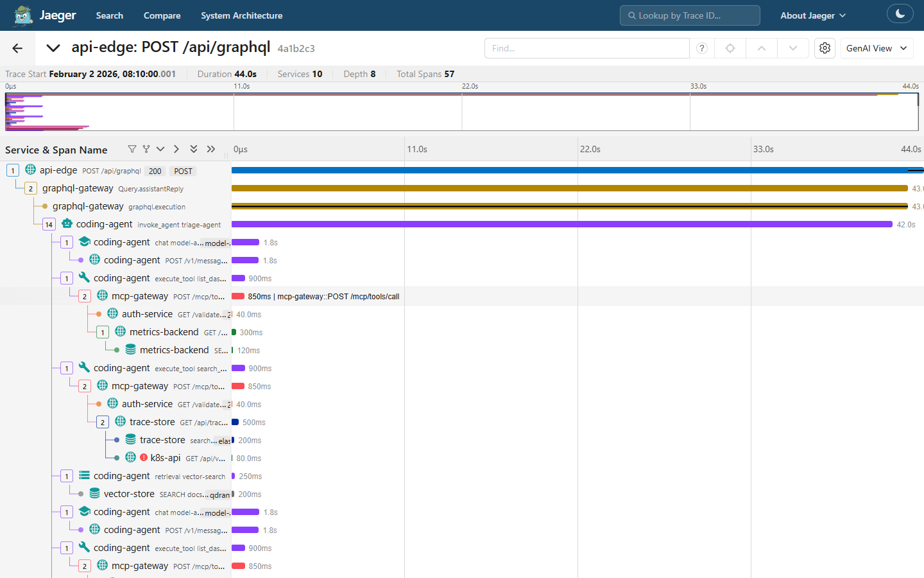Image resolution: width=924 pixels, height=578 pixels.
Task: Click the gold graphql-gateway Query.assistantReply bar
Action: tap(570, 188)
